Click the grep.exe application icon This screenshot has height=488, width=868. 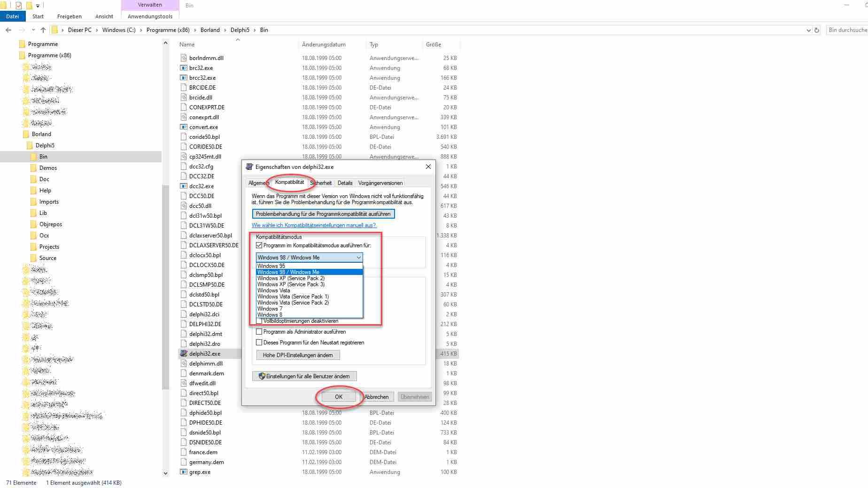click(x=184, y=472)
